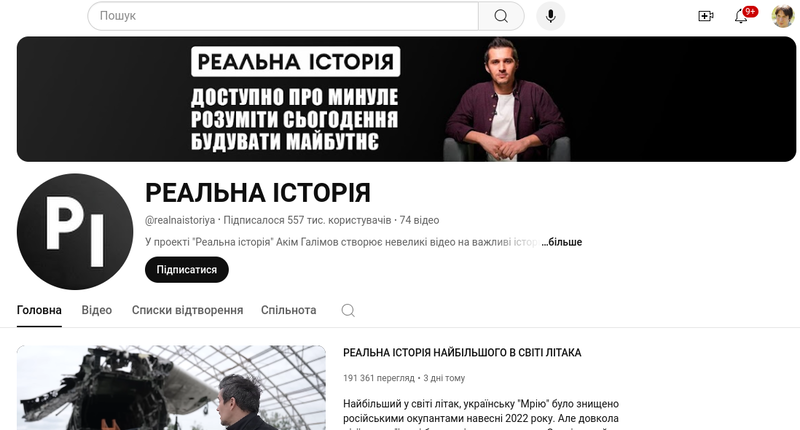Click the РЕАЛЬНА ІСТОРІЯ channel name heading

(258, 193)
